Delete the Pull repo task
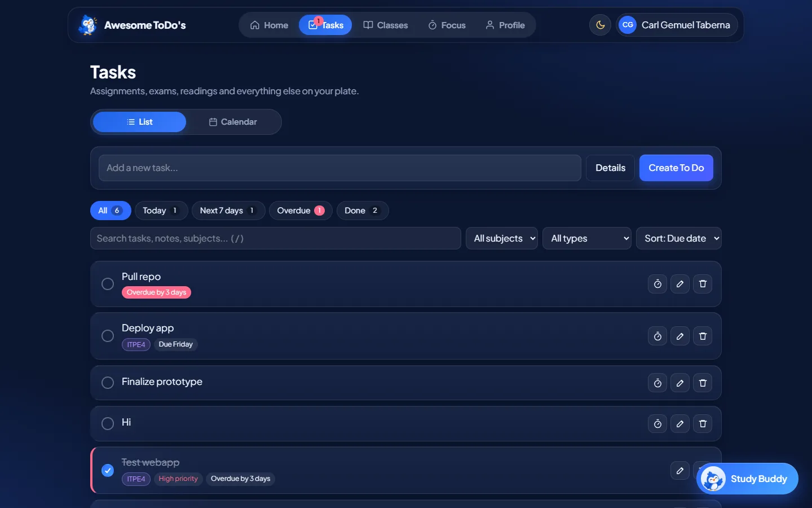The width and height of the screenshot is (812, 508). (x=703, y=284)
